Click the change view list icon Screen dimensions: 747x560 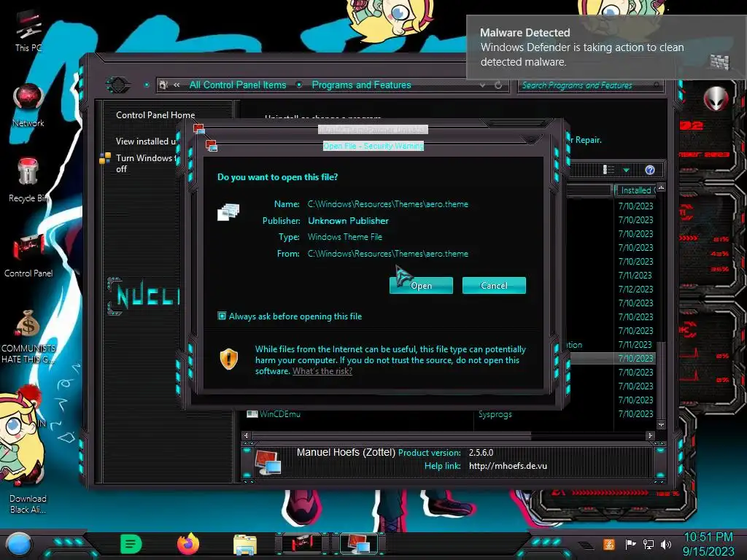608,170
